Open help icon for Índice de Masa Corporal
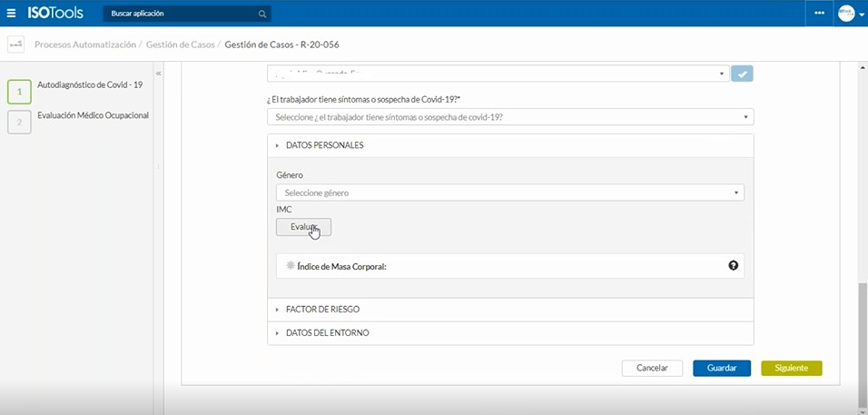The image size is (868, 415). pyautogui.click(x=733, y=266)
